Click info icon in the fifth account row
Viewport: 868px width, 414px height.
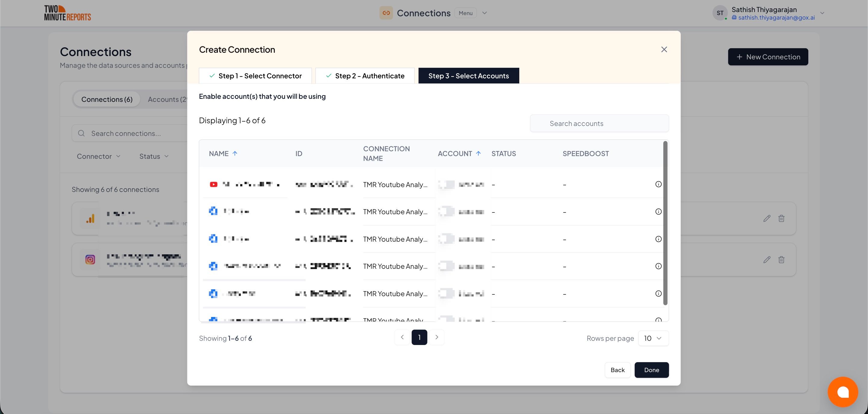click(658, 294)
